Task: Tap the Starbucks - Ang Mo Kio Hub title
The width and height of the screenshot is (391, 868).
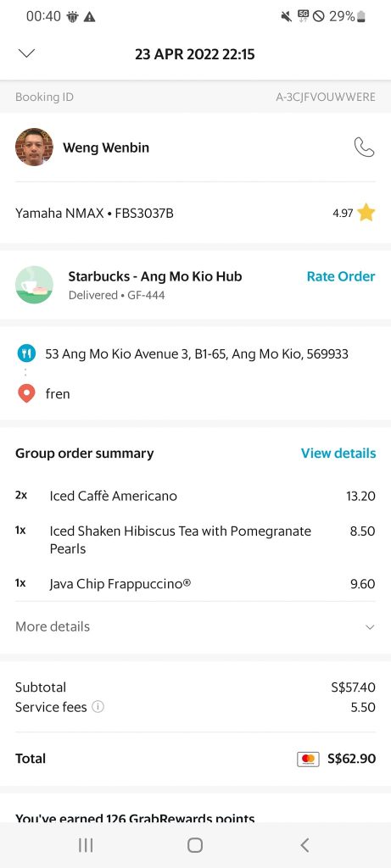Action: 155,276
